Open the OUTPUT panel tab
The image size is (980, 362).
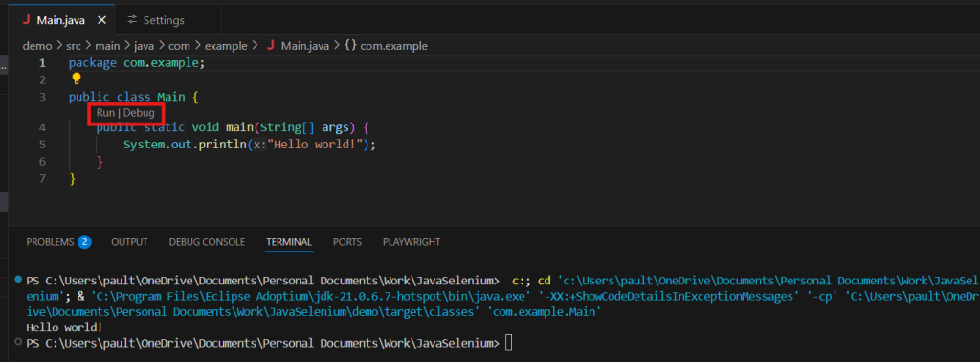129,242
